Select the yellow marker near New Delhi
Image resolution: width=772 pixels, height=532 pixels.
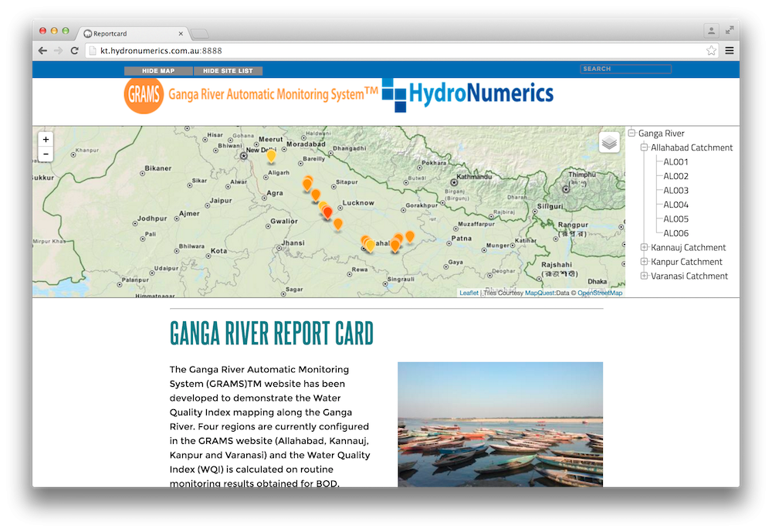(x=271, y=156)
